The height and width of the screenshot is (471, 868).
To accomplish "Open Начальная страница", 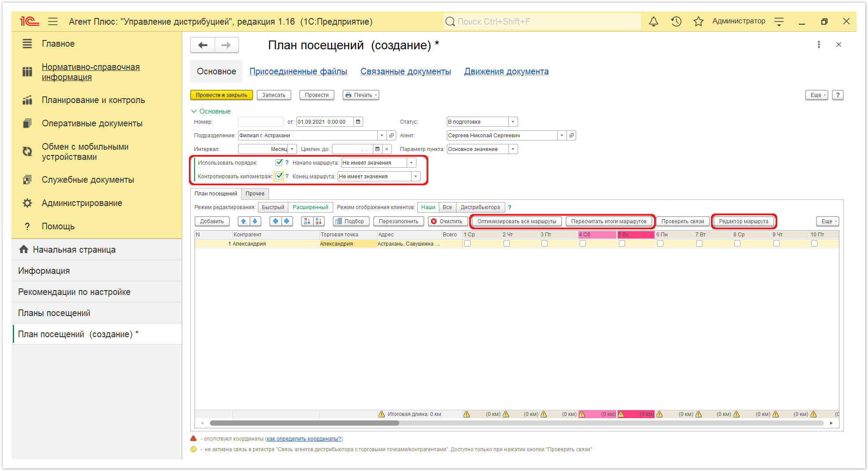I will click(97, 250).
